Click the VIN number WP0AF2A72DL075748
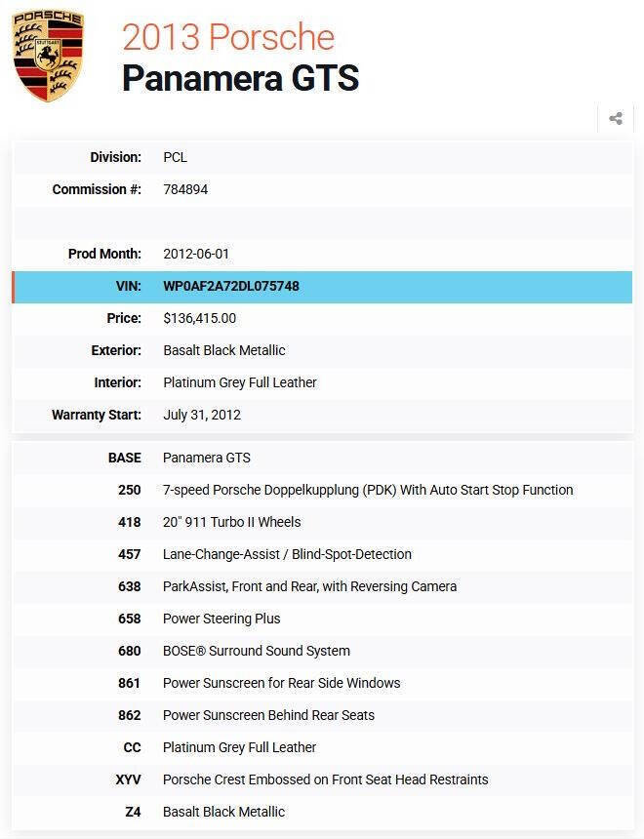Viewport: 644px width, 839px height. pos(231,287)
